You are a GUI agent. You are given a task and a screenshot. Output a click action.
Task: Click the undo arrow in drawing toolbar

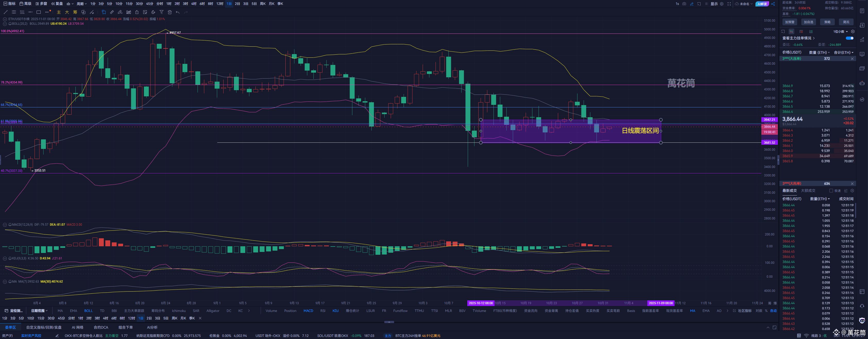[x=177, y=12]
